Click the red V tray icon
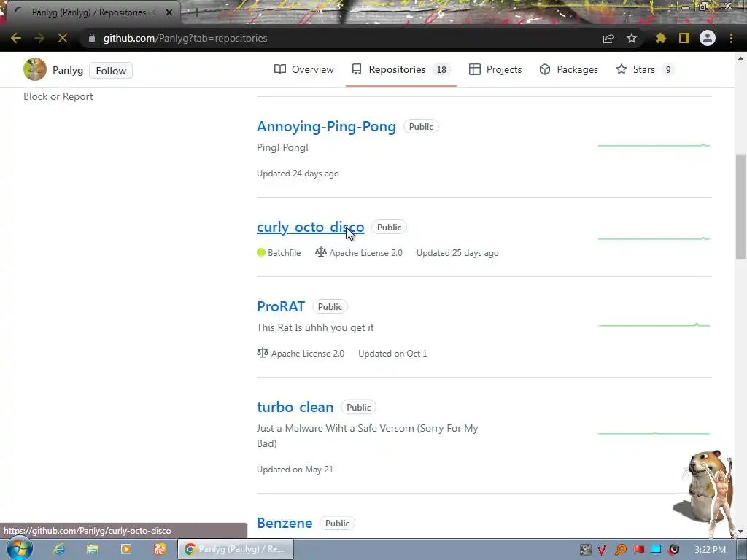Image resolution: width=747 pixels, height=560 pixels. (x=602, y=550)
